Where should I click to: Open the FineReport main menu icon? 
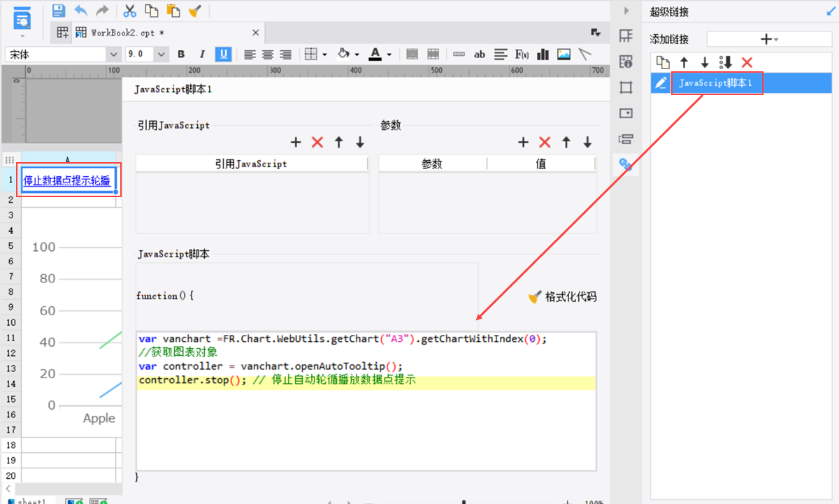coord(22,17)
